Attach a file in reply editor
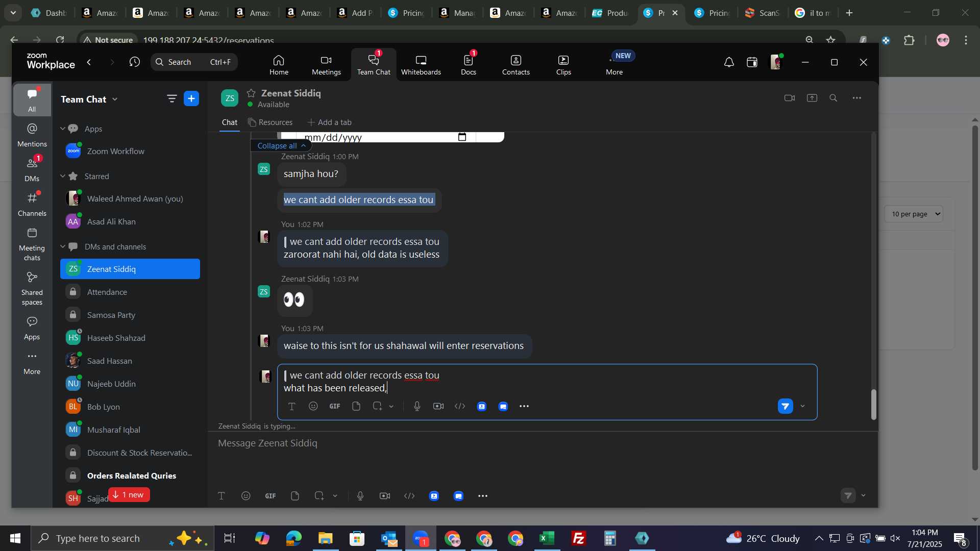 [356, 407]
